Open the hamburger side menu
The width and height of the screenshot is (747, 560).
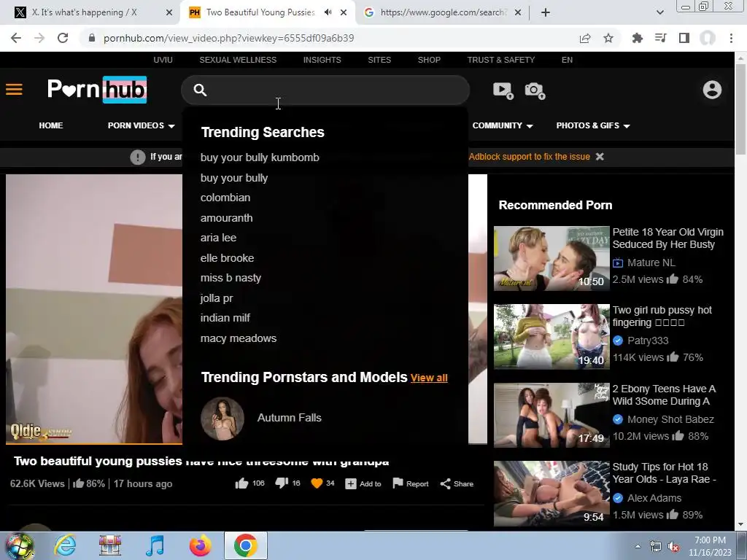click(14, 90)
